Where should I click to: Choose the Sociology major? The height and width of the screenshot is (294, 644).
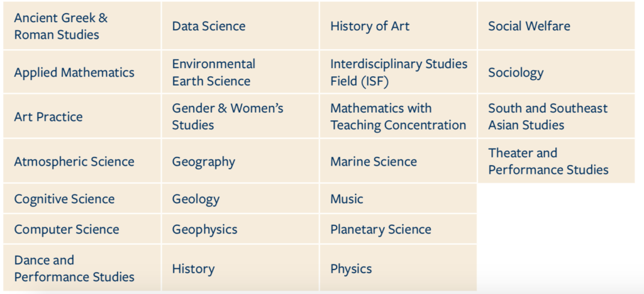(x=556, y=72)
